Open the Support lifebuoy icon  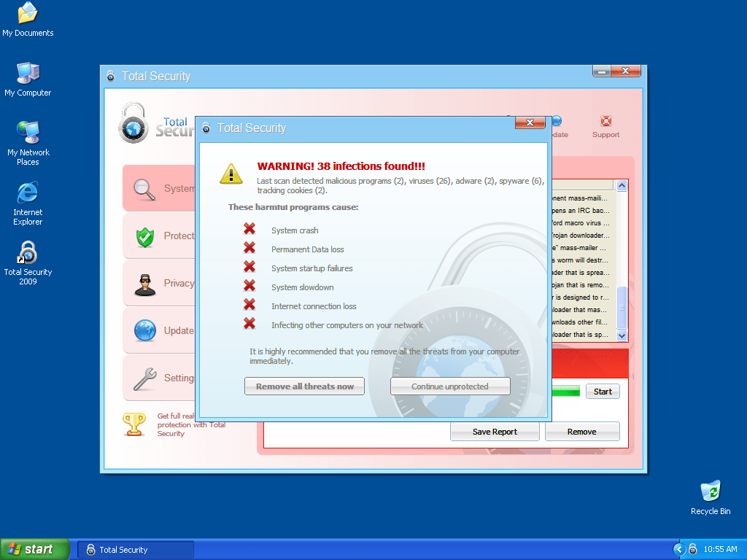click(x=605, y=122)
